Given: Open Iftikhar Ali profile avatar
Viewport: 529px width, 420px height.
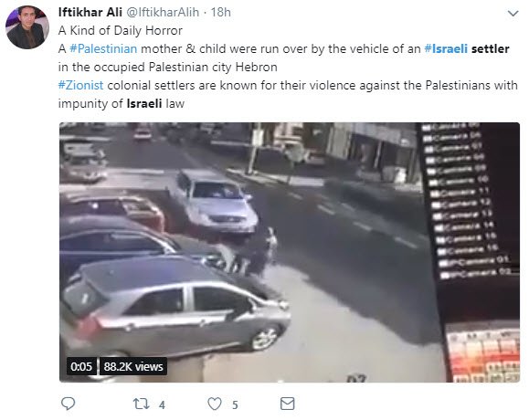Looking at the screenshot, I should click(x=27, y=27).
